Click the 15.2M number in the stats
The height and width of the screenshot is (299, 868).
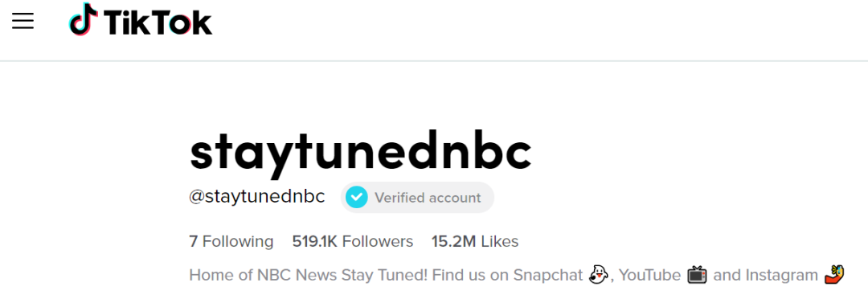(x=454, y=241)
